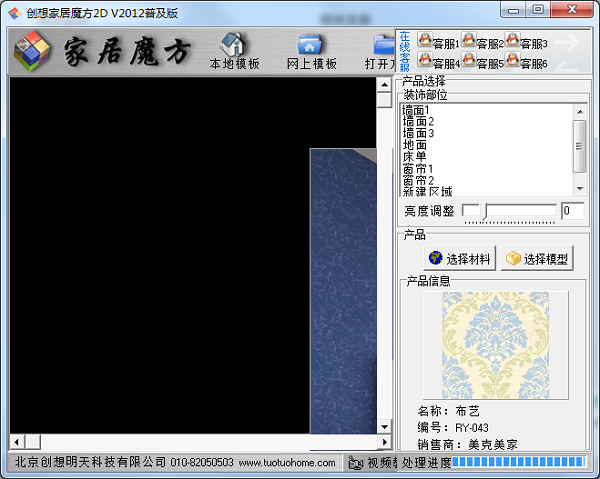The width and height of the screenshot is (600, 479).
Task: Click the brightness value input field
Action: tap(571, 211)
